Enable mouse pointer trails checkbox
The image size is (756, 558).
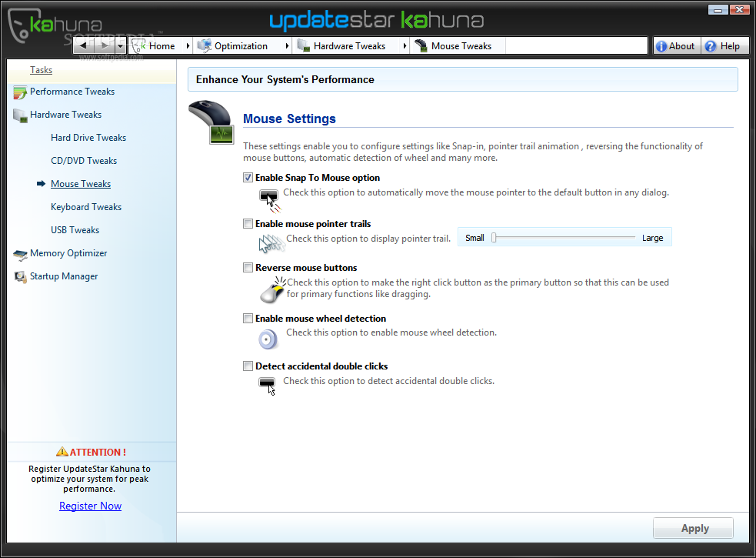point(248,223)
